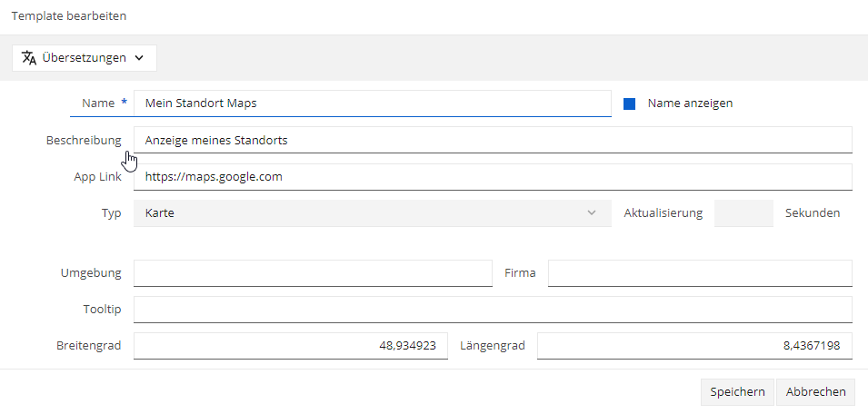This screenshot has width=868, height=414.
Task: Click into the Beschreibung text field
Action: (493, 140)
